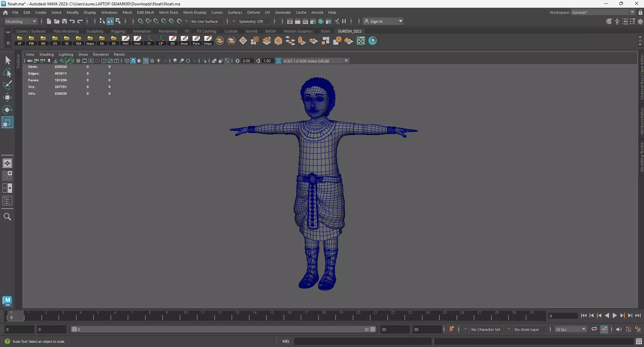
Task: Activate the Paint Selection tool
Action: 7,85
